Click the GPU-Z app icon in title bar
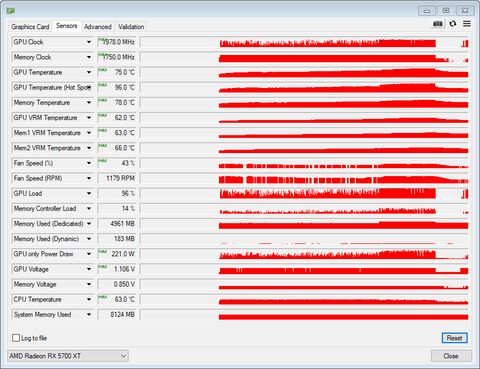The width and height of the screenshot is (480, 369). coord(10,11)
